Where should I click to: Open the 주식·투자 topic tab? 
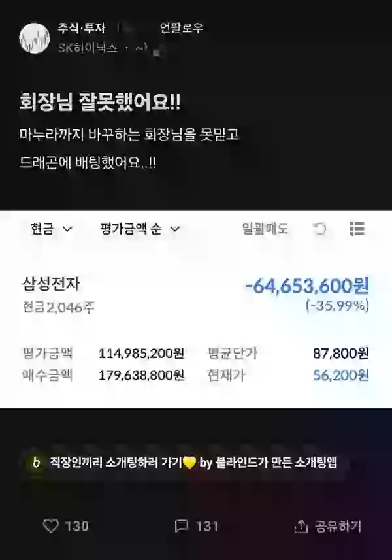(82, 28)
